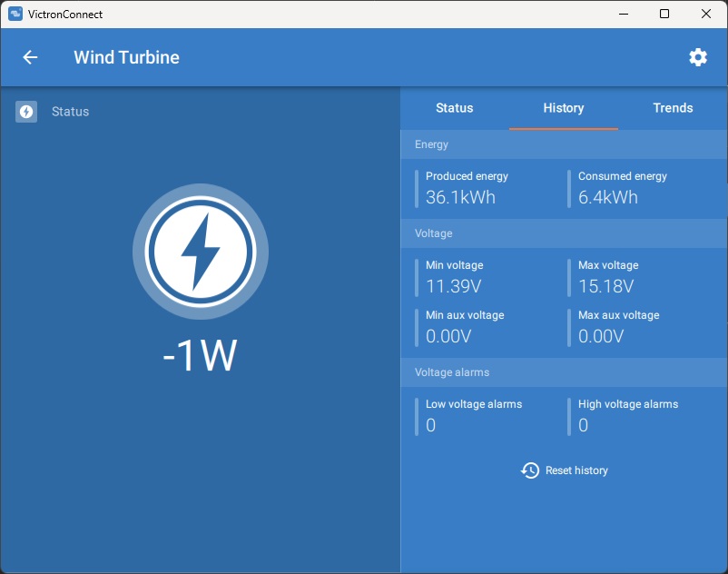Click the Max aux voltage 0.00V value
This screenshot has width=728, height=574.
coord(601,336)
